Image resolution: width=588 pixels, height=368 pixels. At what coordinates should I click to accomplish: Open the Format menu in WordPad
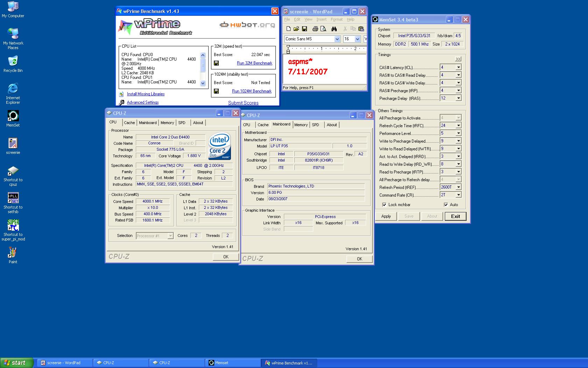tap(337, 19)
